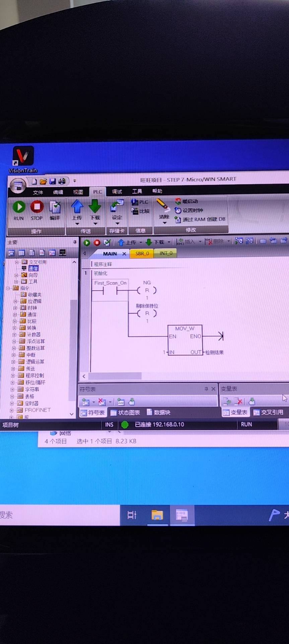
Task: Upload program using ribbon 上传 arrow
Action: [77, 210]
